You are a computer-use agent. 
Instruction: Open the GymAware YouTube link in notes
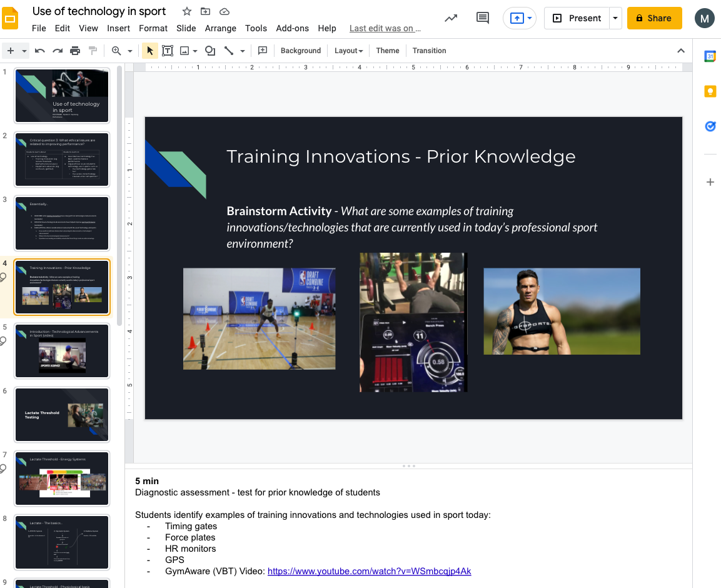369,571
